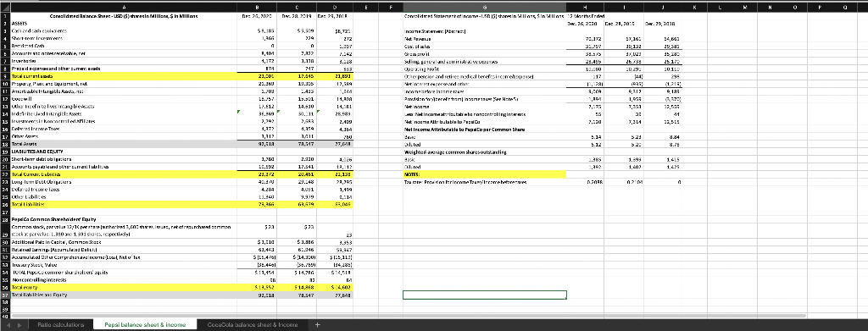Select column K header
868x331 pixels.
[695, 6]
